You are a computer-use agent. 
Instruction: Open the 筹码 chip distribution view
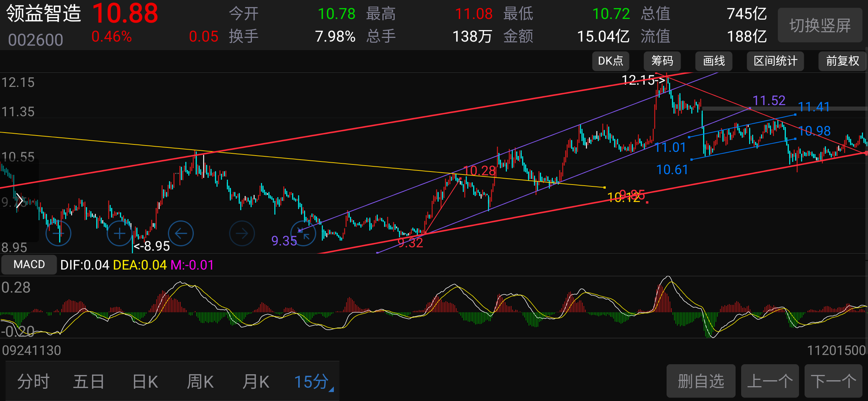click(662, 61)
